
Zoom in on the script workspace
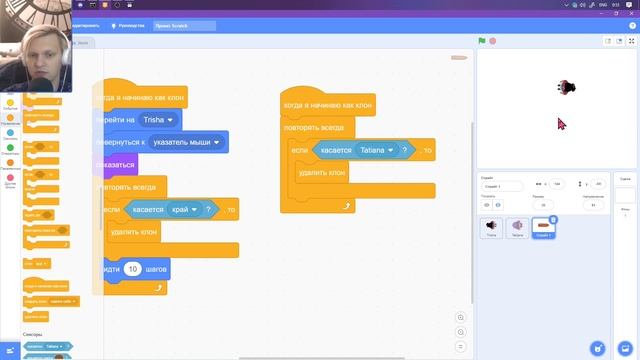(x=460, y=317)
